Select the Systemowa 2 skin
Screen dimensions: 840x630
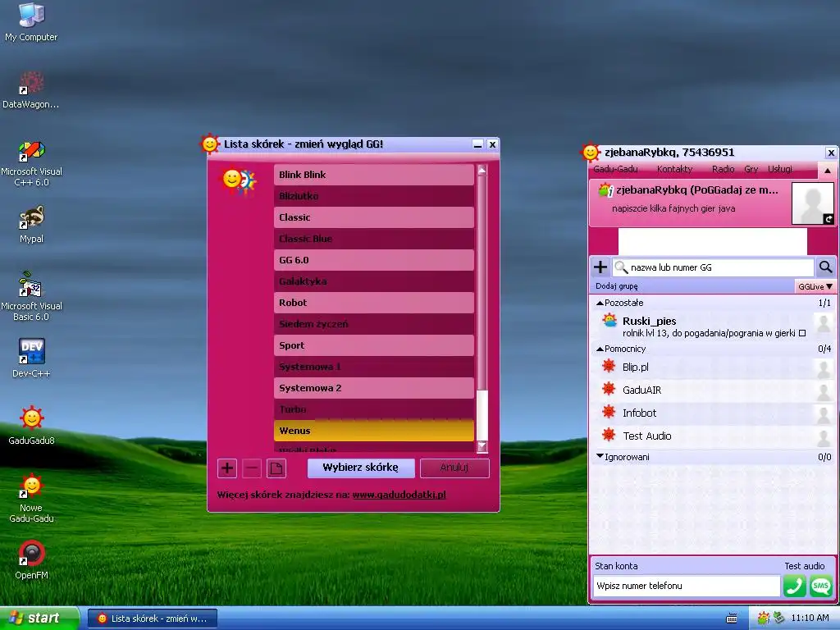click(374, 388)
